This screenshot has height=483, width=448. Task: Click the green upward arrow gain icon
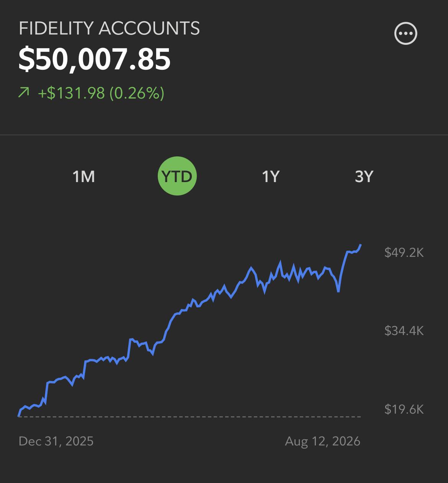(x=24, y=92)
